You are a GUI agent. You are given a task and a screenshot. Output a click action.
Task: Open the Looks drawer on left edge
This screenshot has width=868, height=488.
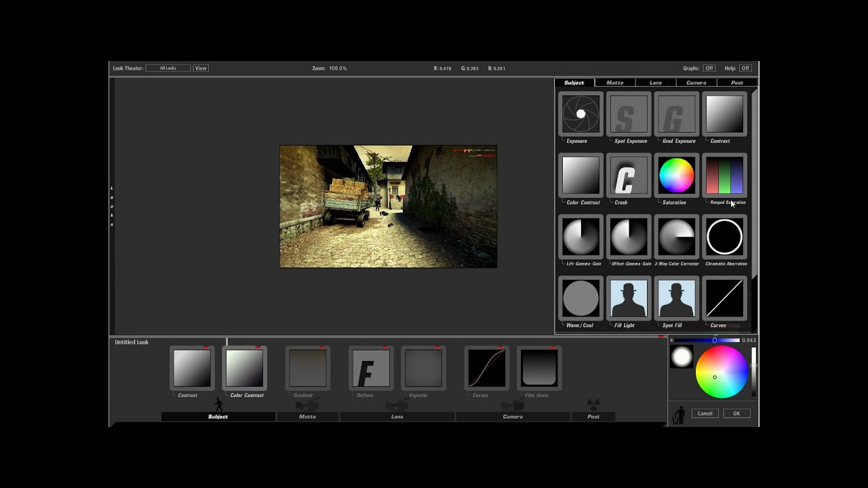[x=112, y=206]
